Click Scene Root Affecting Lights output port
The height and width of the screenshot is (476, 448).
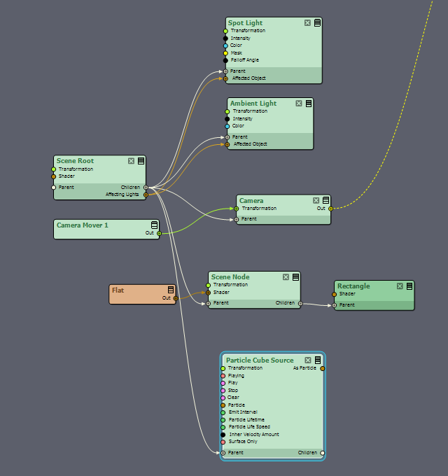click(x=146, y=195)
